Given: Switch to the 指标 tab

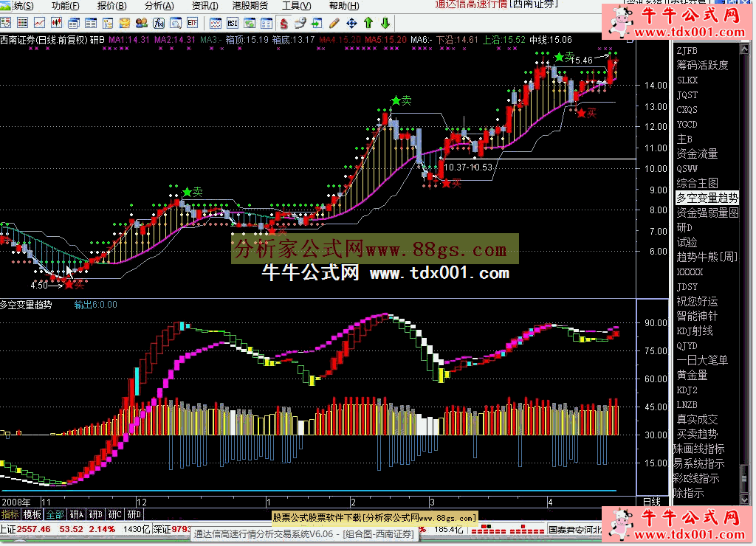Looking at the screenshot, I should (x=10, y=515).
